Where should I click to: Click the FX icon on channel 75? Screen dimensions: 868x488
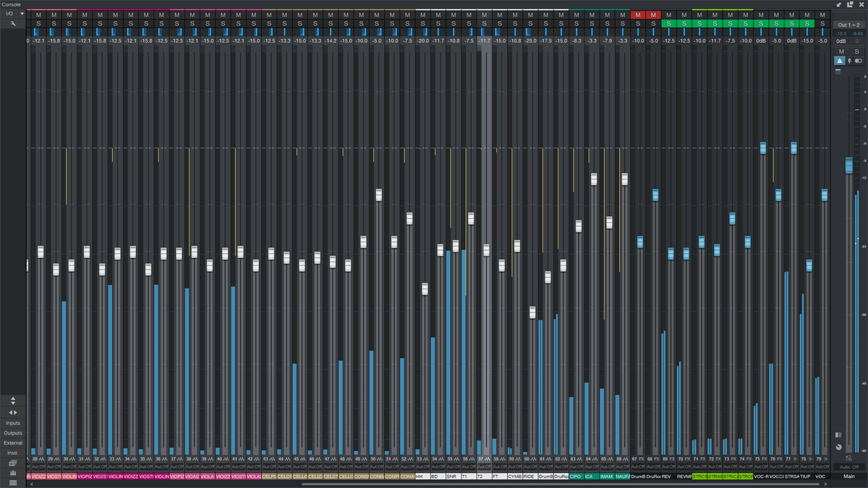coord(765,459)
